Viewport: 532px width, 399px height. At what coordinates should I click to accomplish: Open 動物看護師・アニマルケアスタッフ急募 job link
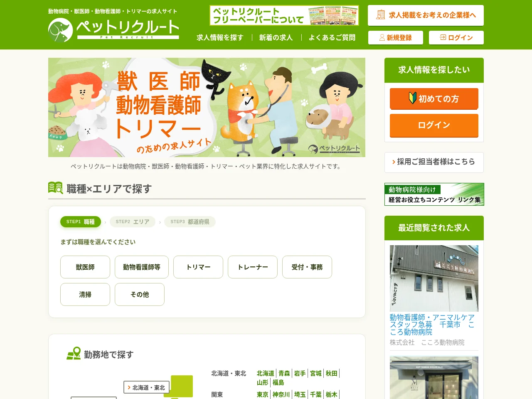(432, 325)
